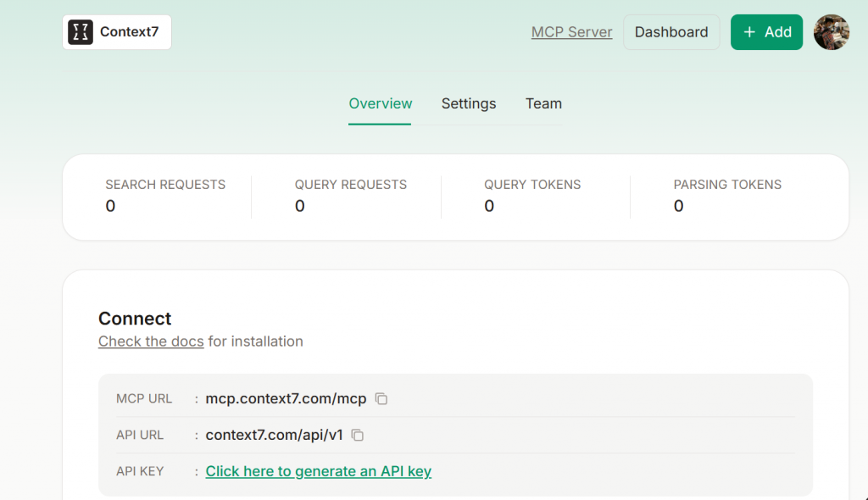
Task: Switch to the Overview tab
Action: (381, 103)
